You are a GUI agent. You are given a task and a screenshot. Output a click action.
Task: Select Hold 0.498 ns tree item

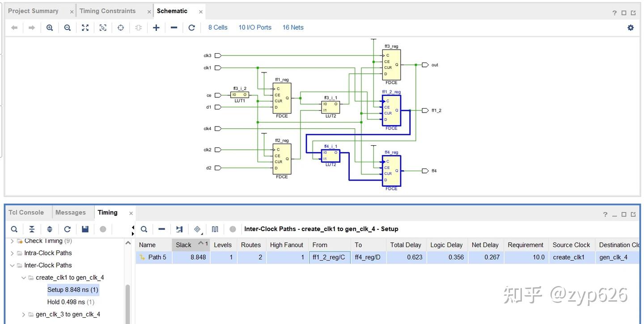coord(71,302)
